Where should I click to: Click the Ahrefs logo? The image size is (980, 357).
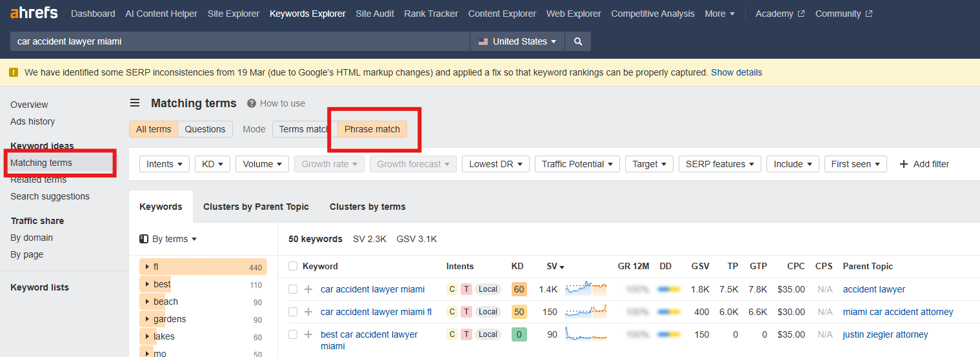(34, 13)
